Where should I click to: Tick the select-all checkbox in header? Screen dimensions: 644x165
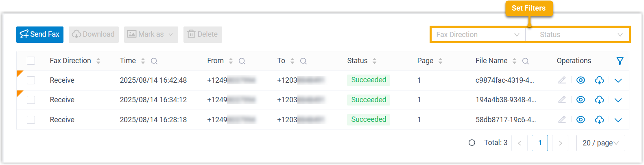[31, 61]
